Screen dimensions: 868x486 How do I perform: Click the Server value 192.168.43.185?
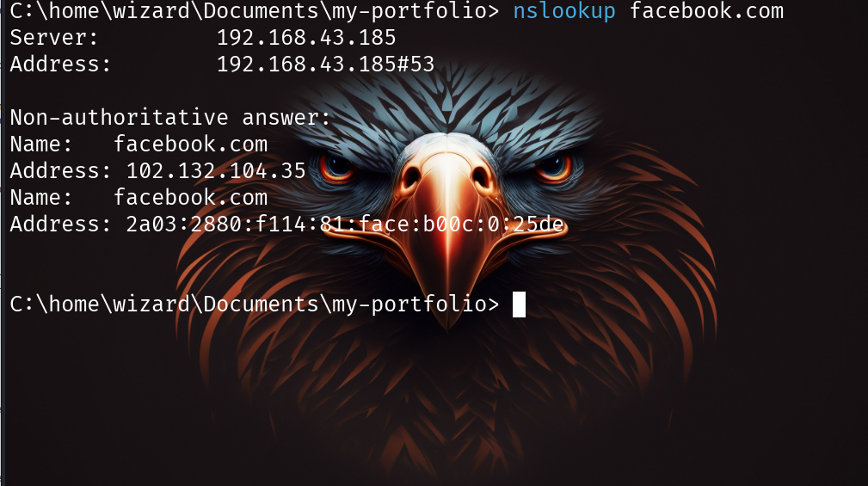(306, 38)
